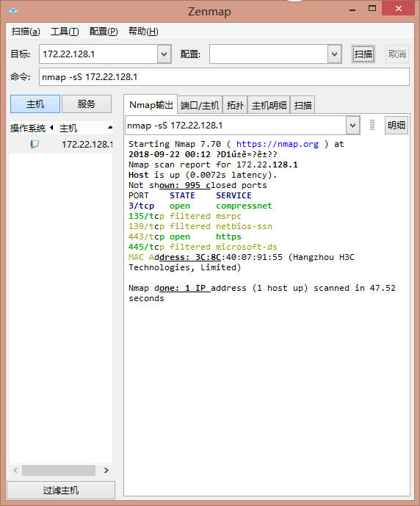Click the netbios-ssn service text

[244, 226]
